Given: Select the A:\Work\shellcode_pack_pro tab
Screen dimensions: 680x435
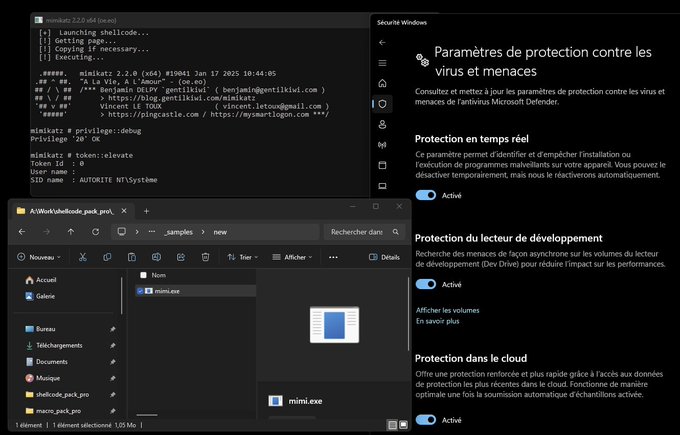Looking at the screenshot, I should (x=72, y=211).
